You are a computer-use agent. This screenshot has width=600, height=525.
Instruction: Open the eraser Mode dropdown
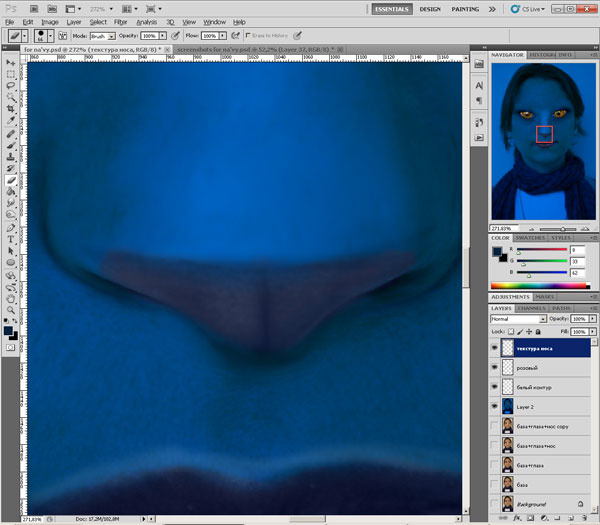102,35
